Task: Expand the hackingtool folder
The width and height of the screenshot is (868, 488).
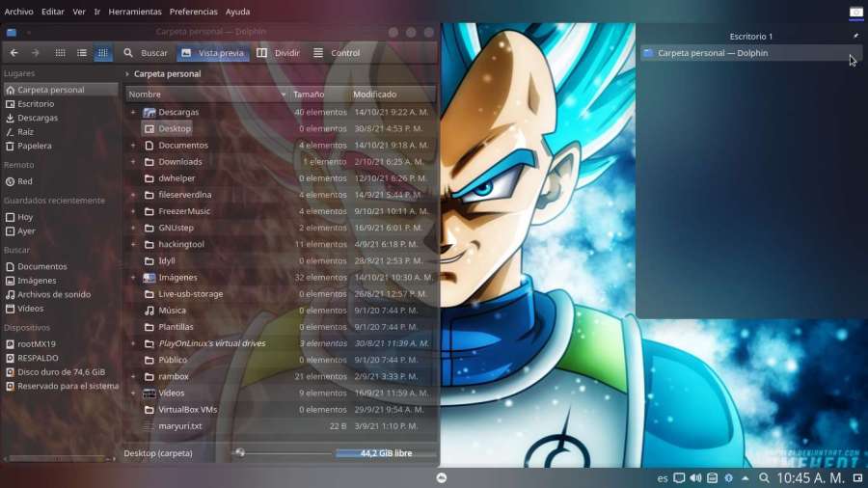Action: coord(133,245)
